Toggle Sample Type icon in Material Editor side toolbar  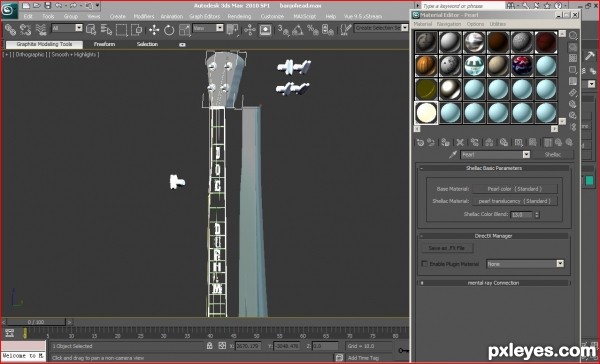[x=573, y=36]
